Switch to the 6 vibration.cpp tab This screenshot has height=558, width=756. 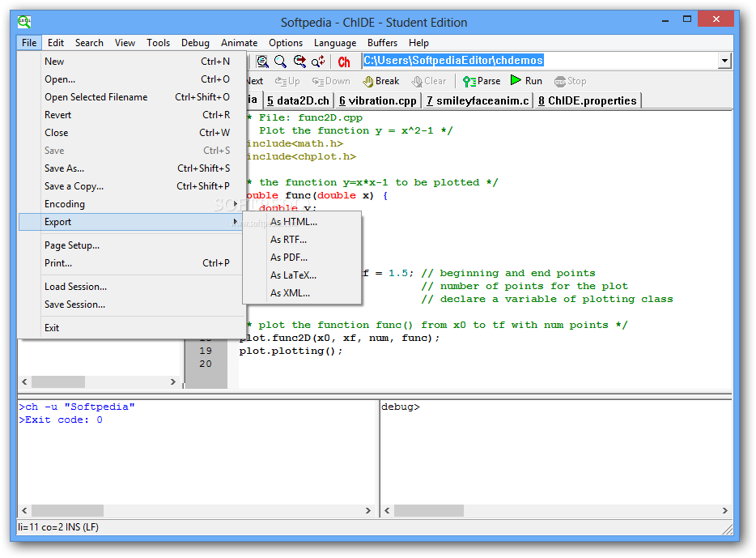click(x=377, y=100)
